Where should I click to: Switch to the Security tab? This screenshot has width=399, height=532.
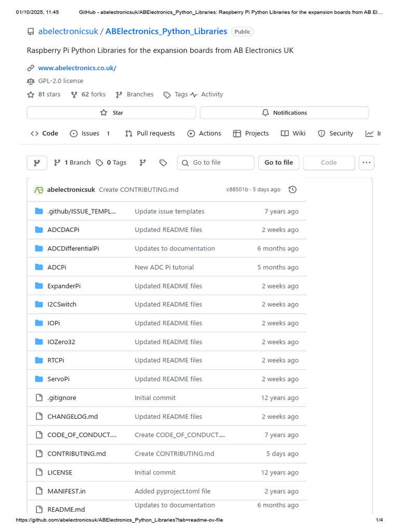pos(336,134)
